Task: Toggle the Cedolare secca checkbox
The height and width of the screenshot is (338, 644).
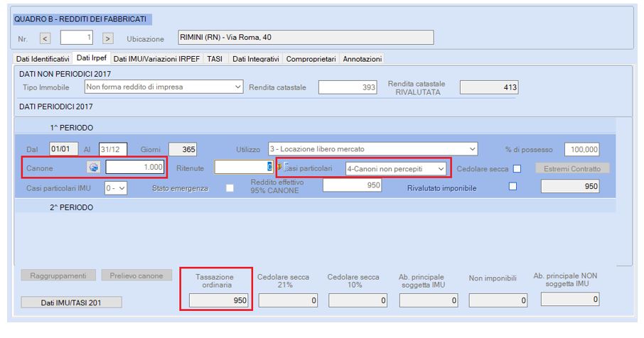Action: pyautogui.click(x=517, y=168)
